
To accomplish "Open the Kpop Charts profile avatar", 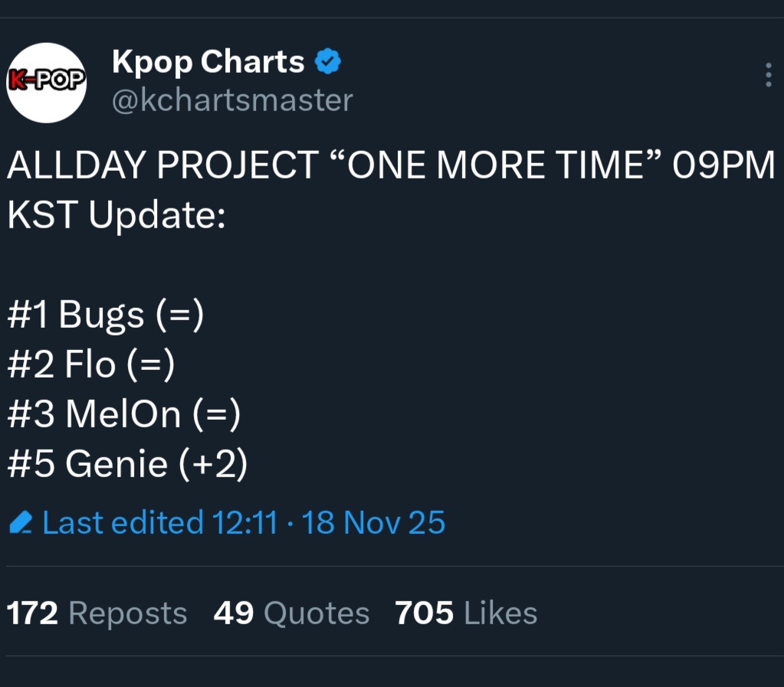I will [46, 83].
